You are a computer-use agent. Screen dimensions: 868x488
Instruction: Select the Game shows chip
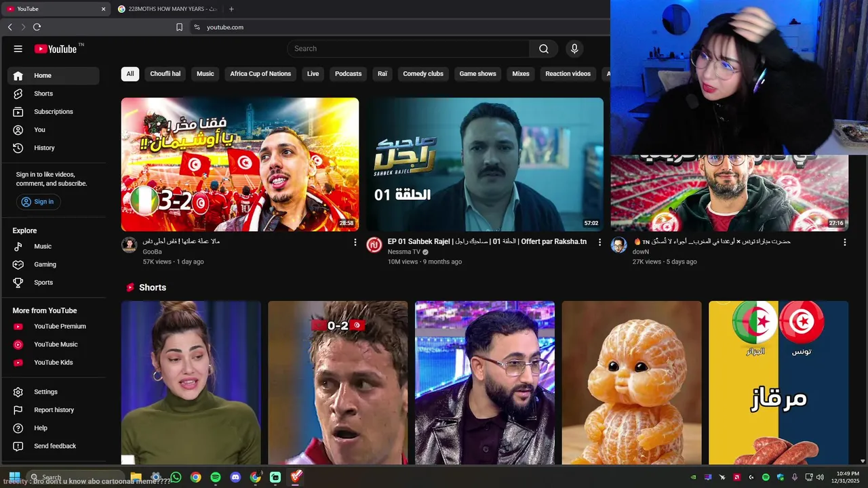pos(478,74)
